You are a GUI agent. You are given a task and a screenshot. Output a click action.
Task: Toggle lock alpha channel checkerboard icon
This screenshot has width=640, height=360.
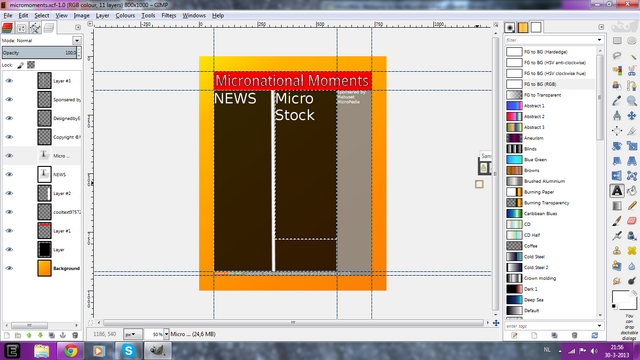click(31, 65)
